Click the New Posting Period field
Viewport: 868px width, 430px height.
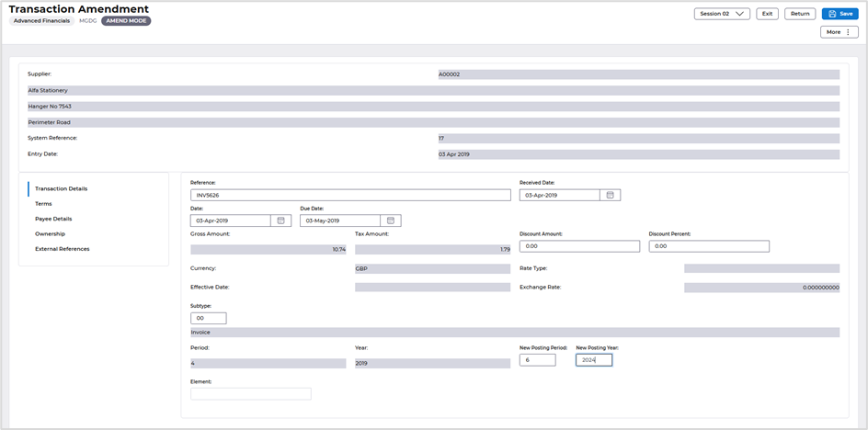point(538,360)
